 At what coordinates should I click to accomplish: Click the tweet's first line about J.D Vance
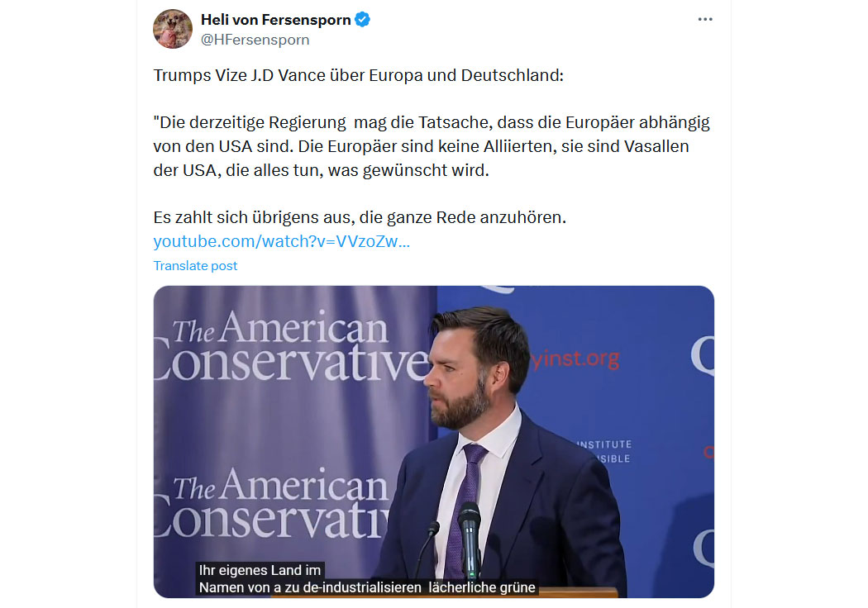(358, 75)
